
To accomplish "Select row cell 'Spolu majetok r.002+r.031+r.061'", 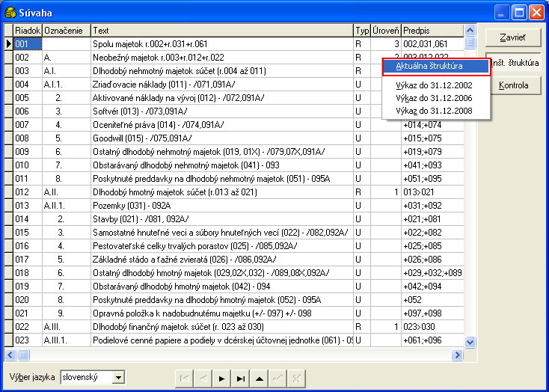I will coord(222,44).
